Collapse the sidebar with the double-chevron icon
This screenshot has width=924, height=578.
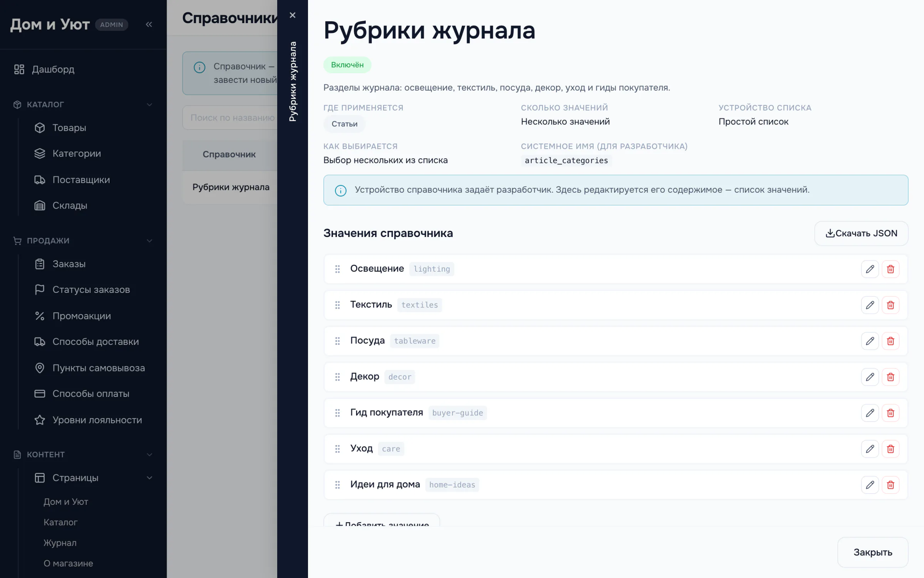click(149, 25)
